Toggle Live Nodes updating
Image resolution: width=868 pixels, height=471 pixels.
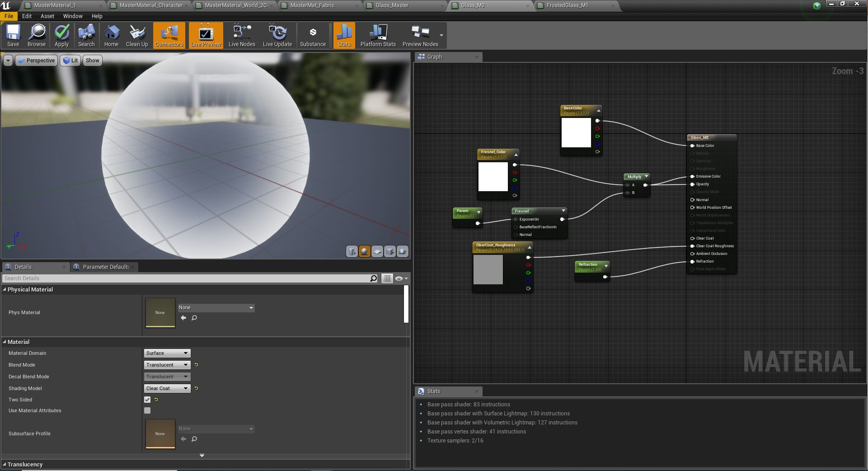[242, 35]
